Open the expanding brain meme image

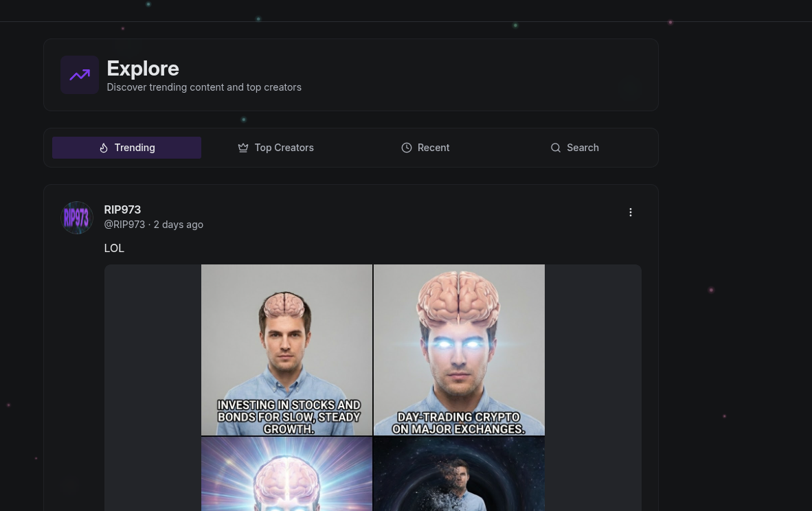point(373,388)
